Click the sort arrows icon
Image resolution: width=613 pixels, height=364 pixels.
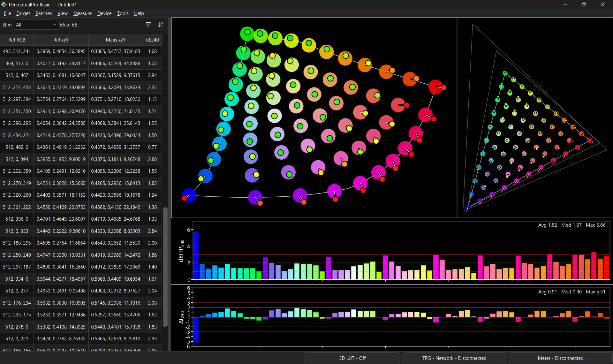(x=161, y=25)
